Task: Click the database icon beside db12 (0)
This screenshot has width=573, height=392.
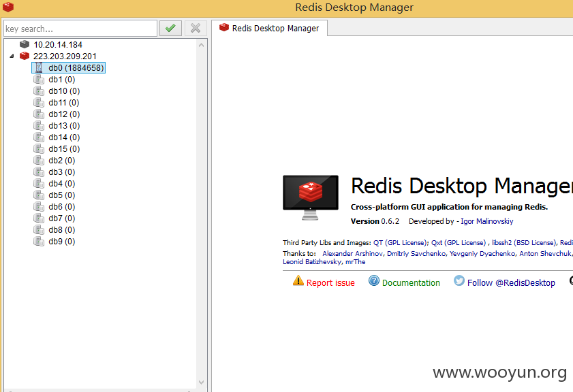Action: [x=39, y=114]
